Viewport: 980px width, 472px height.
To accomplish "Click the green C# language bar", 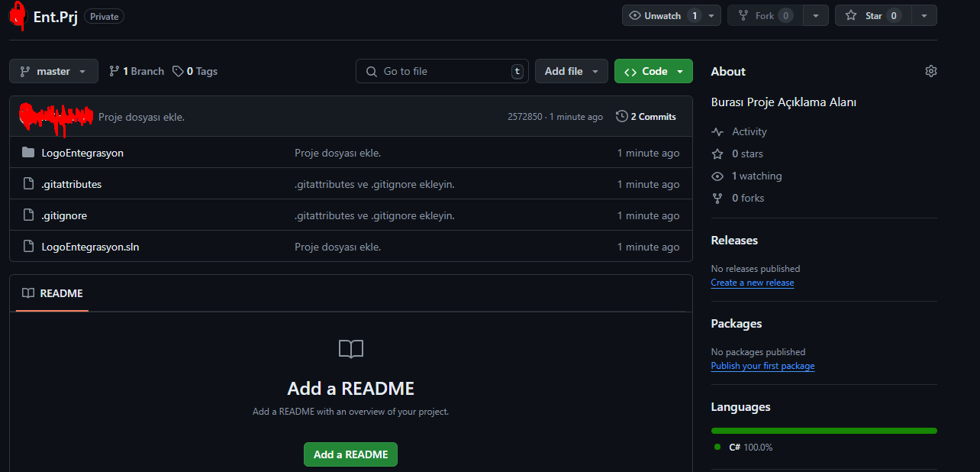I will [824, 431].
